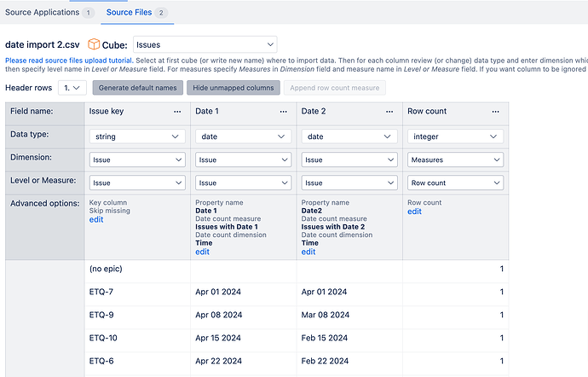Expand the Header rows dropdown
588x377 pixels.
(x=72, y=88)
